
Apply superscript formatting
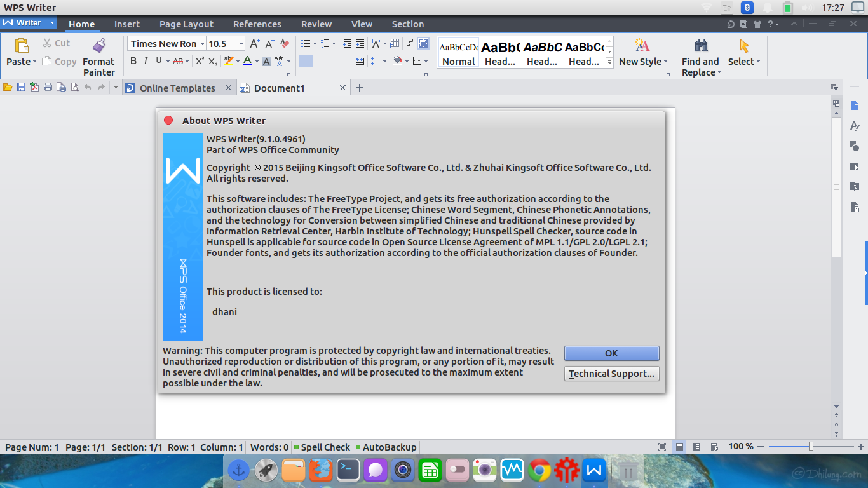pyautogui.click(x=200, y=61)
